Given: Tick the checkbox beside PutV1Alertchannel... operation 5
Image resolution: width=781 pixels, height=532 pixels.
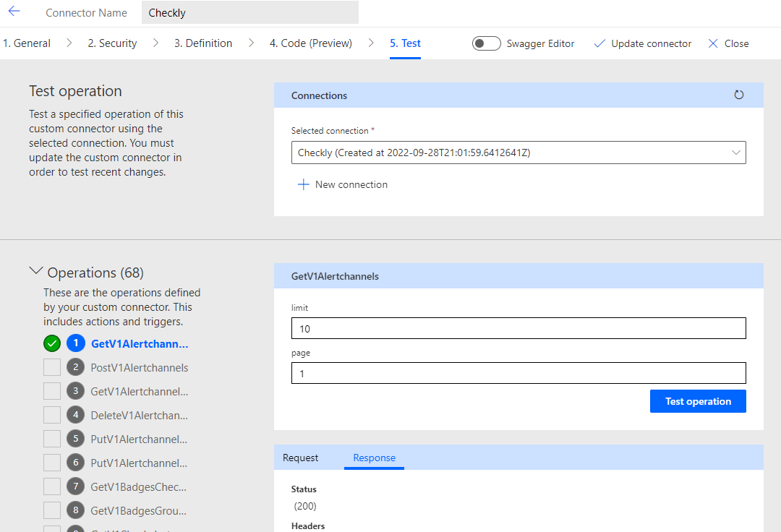Looking at the screenshot, I should [x=52, y=439].
